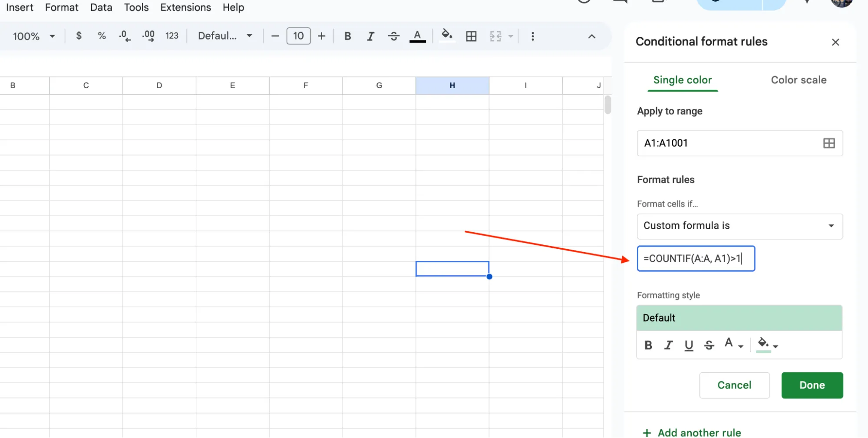Select the data range grid icon near A1:A1001

(x=828, y=143)
